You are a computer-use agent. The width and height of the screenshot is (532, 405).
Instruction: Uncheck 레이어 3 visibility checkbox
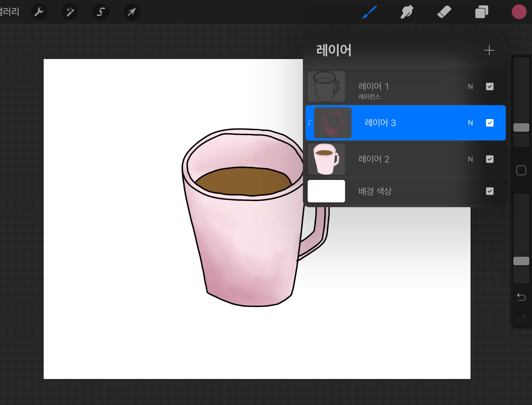pyautogui.click(x=490, y=123)
